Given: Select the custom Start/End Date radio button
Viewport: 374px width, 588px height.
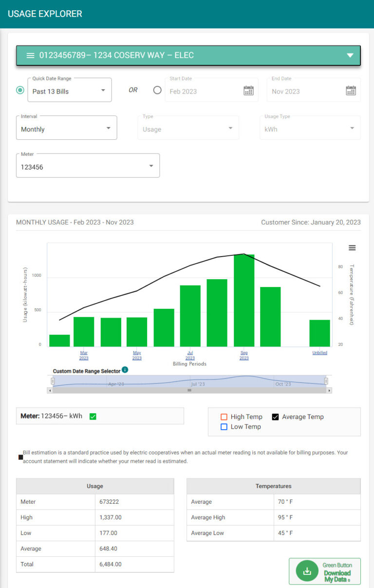Looking at the screenshot, I should 157,90.
